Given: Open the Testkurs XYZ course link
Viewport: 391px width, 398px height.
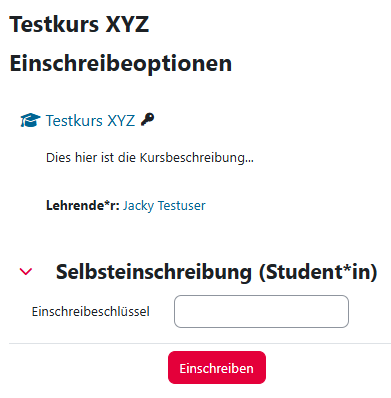Looking at the screenshot, I should tap(90, 121).
